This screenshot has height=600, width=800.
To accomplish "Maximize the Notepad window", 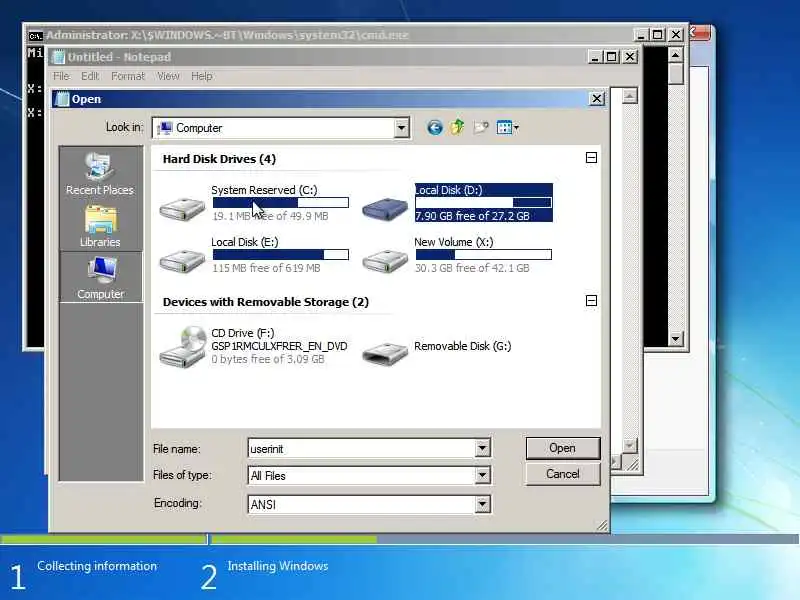I will click(612, 57).
